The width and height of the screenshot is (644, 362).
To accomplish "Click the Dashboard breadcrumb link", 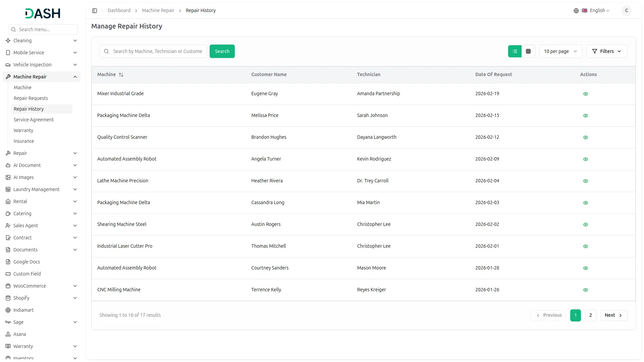I will 119,11.
